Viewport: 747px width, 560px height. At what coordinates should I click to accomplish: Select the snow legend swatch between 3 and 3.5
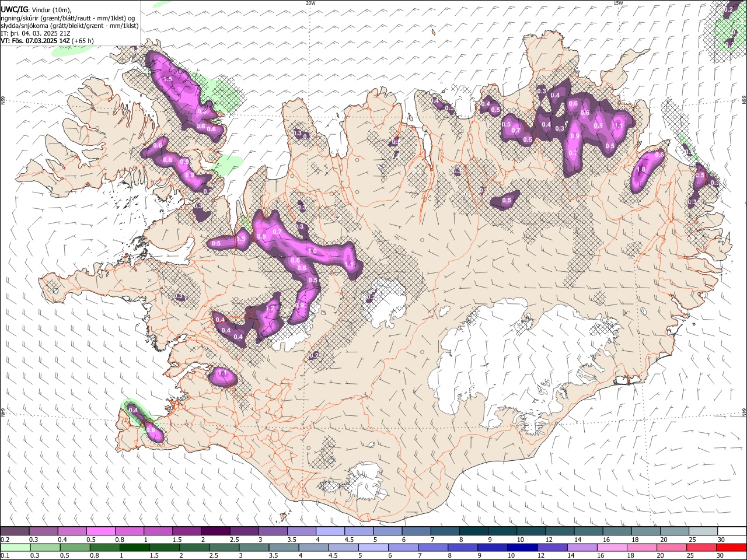[x=273, y=531]
